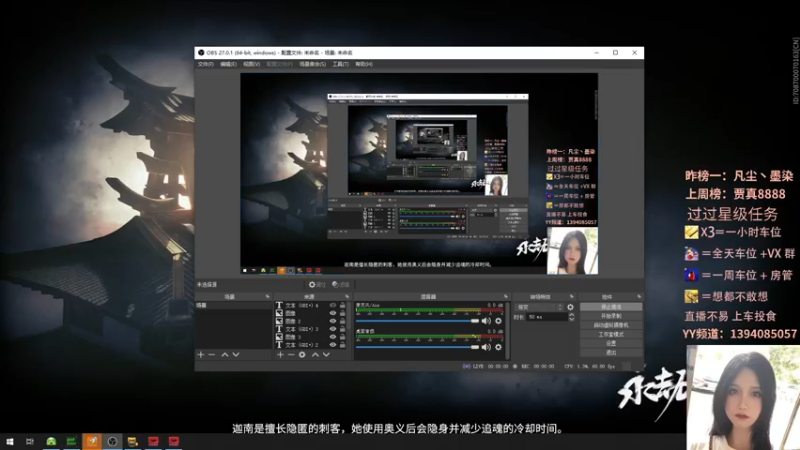Open the 文件(F) menu
Image resolution: width=800 pixels, height=450 pixels.
(x=206, y=64)
